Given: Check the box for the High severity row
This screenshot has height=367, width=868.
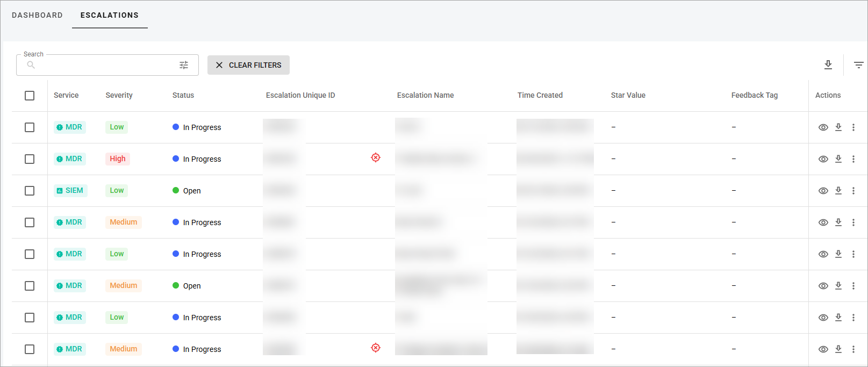Looking at the screenshot, I should [30, 159].
